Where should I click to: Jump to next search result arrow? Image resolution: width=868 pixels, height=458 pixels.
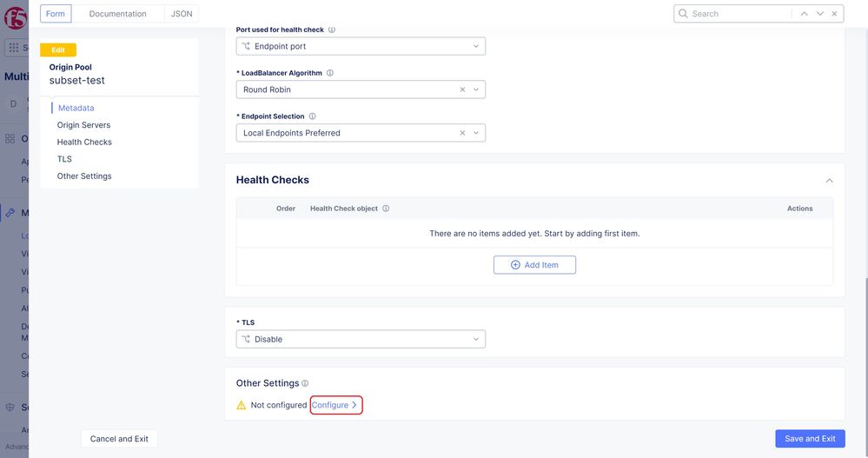point(819,14)
